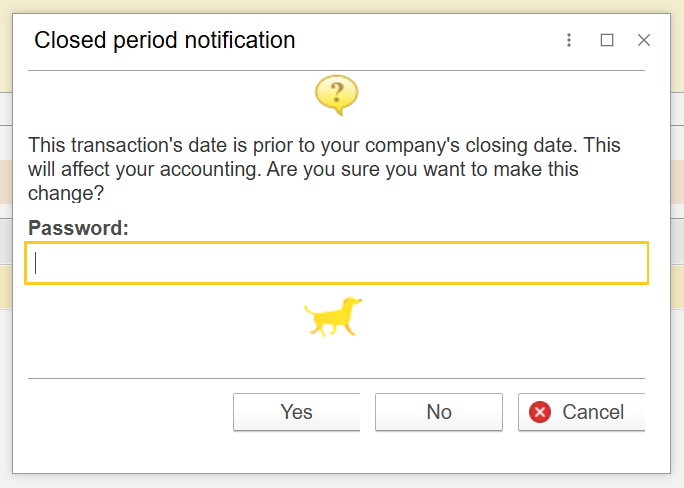The height and width of the screenshot is (488, 684).
Task: Click the right end of the password field
Action: pos(630,263)
